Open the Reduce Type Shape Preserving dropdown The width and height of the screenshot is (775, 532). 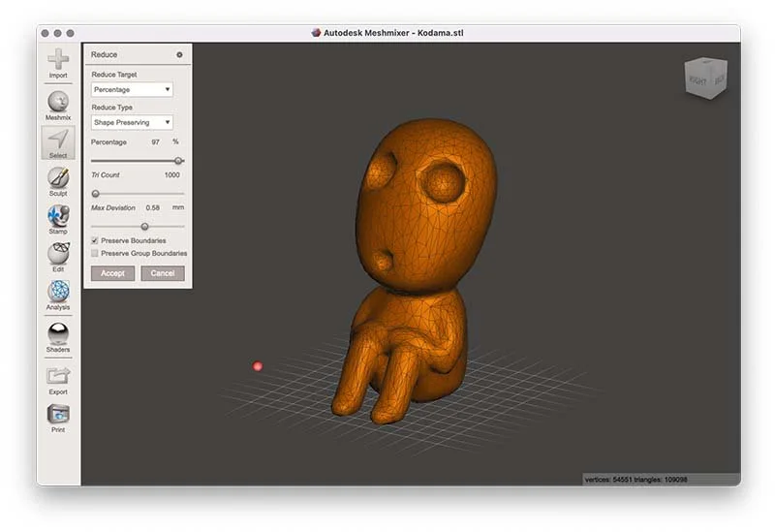pyautogui.click(x=132, y=122)
